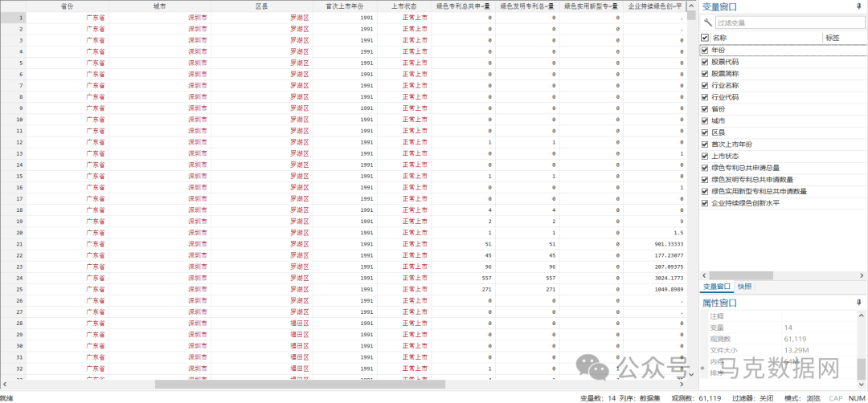868x403 pixels.
Task: Click the variable list horizontal scrollbar left arrow
Action: tap(704, 275)
